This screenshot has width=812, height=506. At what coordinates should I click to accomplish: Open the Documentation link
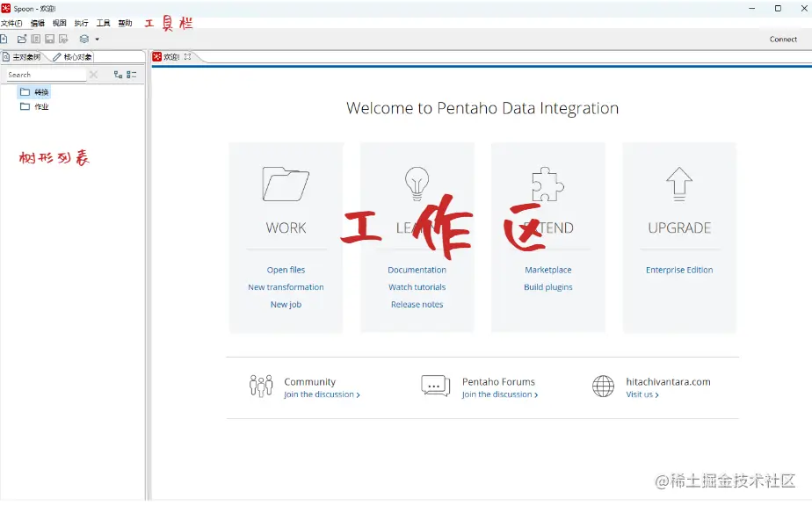(x=417, y=270)
